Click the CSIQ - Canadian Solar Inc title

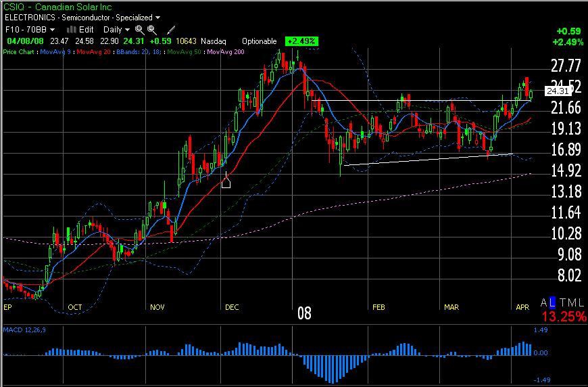click(58, 7)
